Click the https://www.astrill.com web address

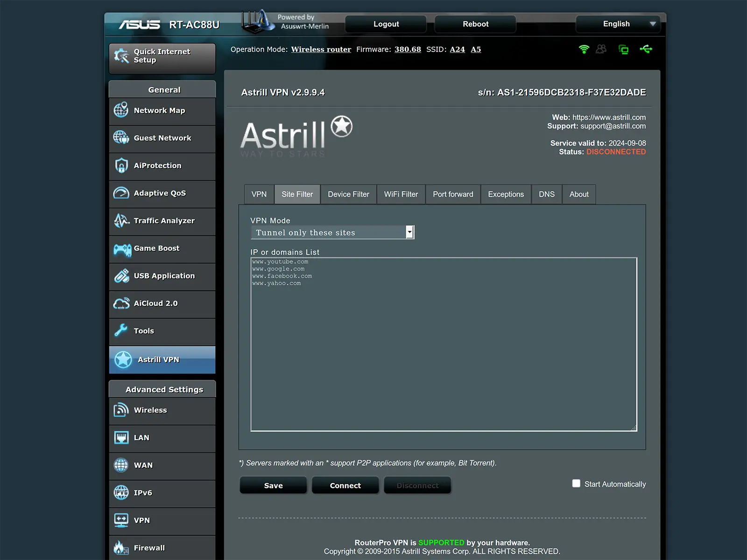point(609,117)
